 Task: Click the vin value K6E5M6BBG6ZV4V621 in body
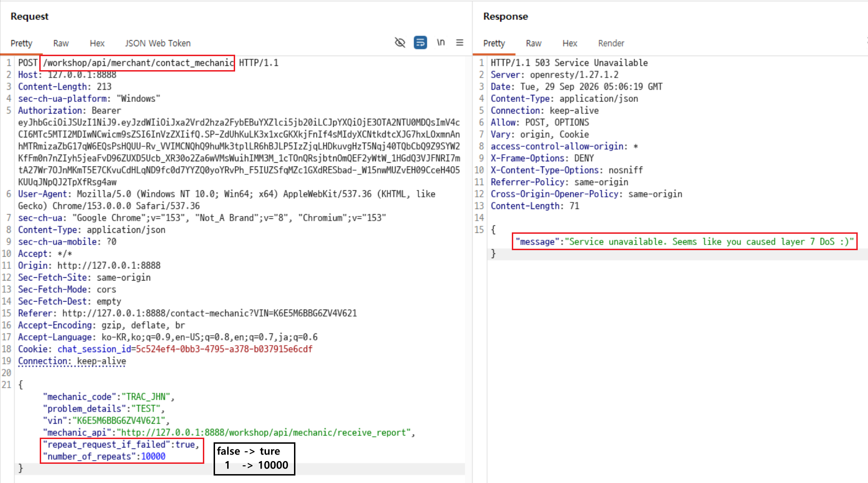coord(119,420)
